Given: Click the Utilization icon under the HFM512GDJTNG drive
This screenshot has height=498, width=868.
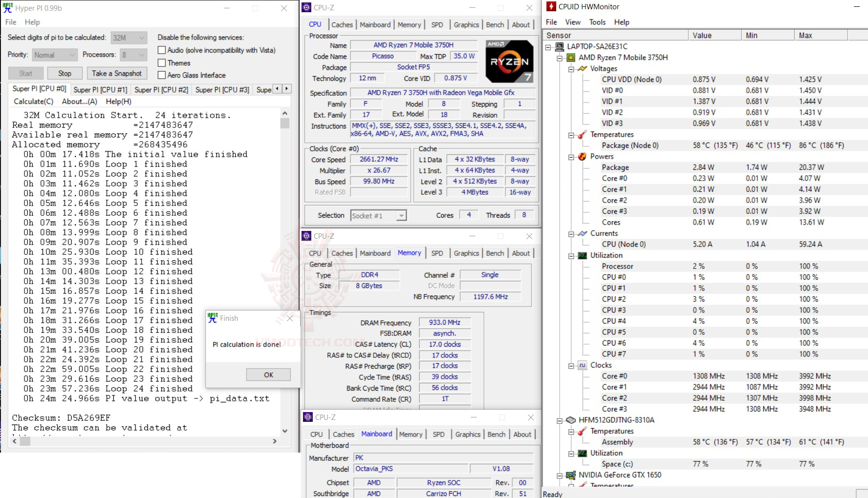Looking at the screenshot, I should [x=582, y=453].
